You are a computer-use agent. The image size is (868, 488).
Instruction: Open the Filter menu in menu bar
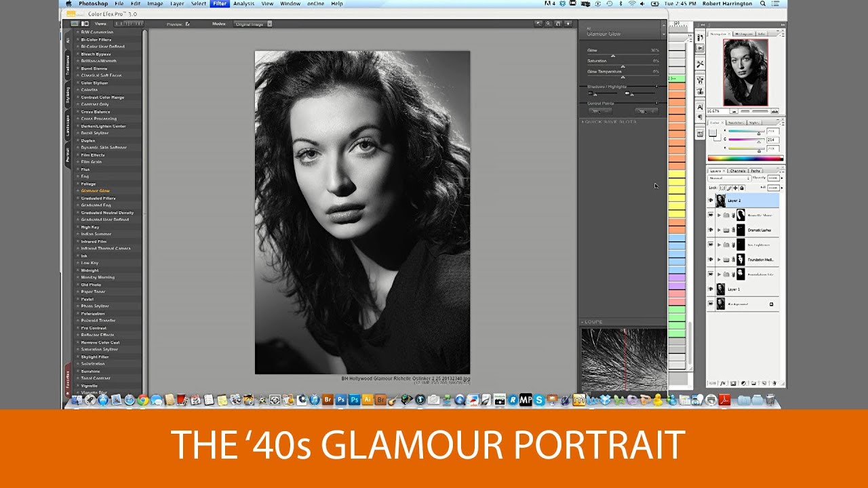click(x=219, y=3)
